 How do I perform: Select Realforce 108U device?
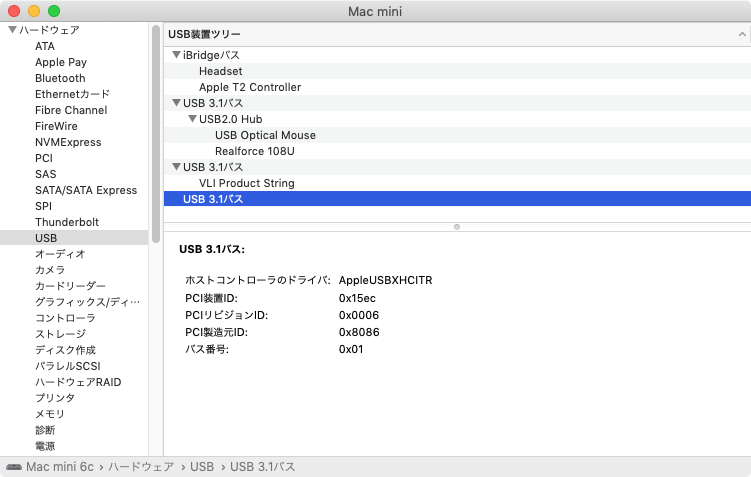coord(255,151)
